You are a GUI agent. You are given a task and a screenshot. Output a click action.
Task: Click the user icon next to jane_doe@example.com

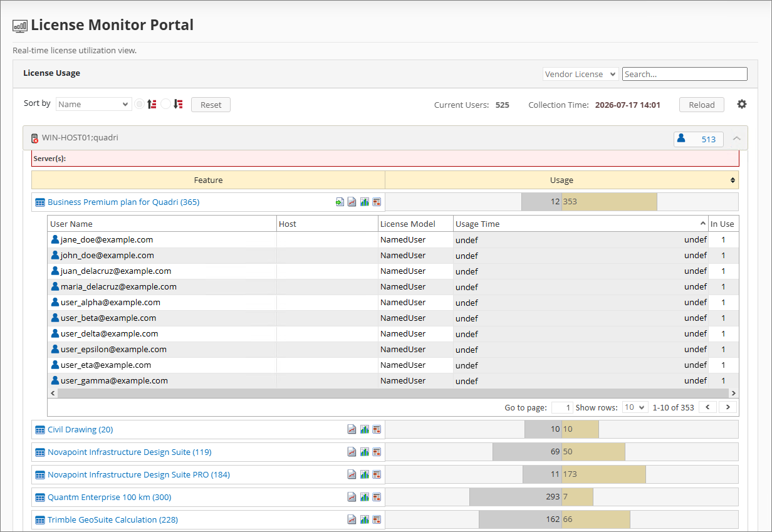pyautogui.click(x=55, y=239)
